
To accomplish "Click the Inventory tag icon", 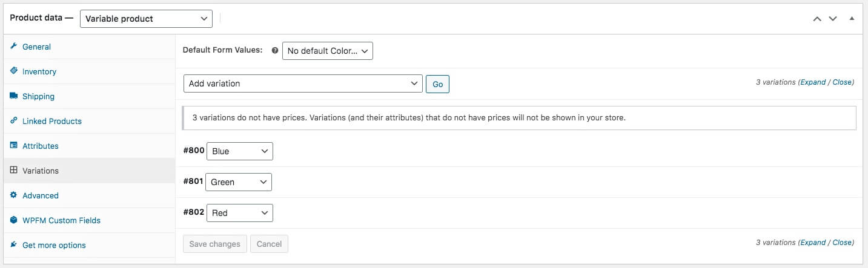I will pos(14,71).
